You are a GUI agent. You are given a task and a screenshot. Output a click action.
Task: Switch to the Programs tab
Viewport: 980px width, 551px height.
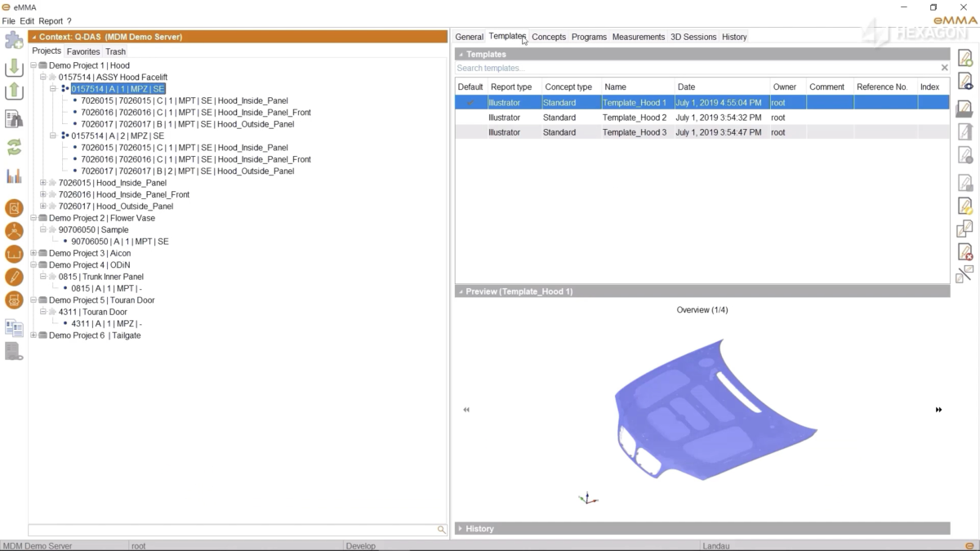pos(589,37)
